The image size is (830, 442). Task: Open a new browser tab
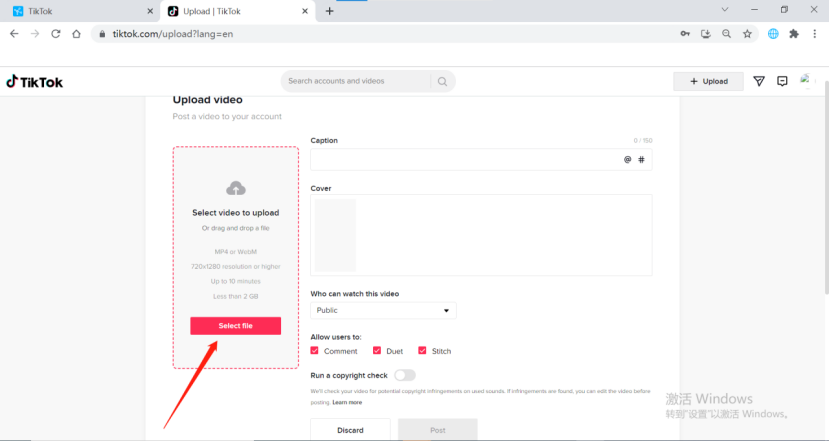pyautogui.click(x=330, y=11)
